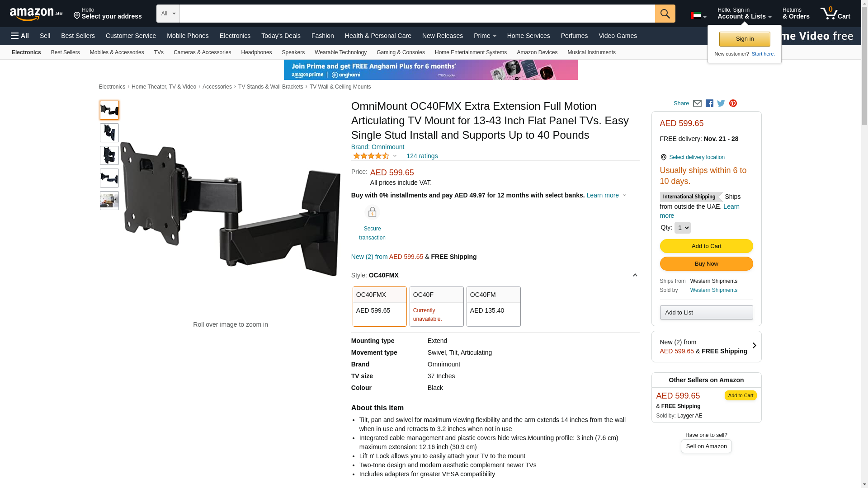Expand the UAE flag language selector
This screenshot has height=488, width=868.
point(698,16)
